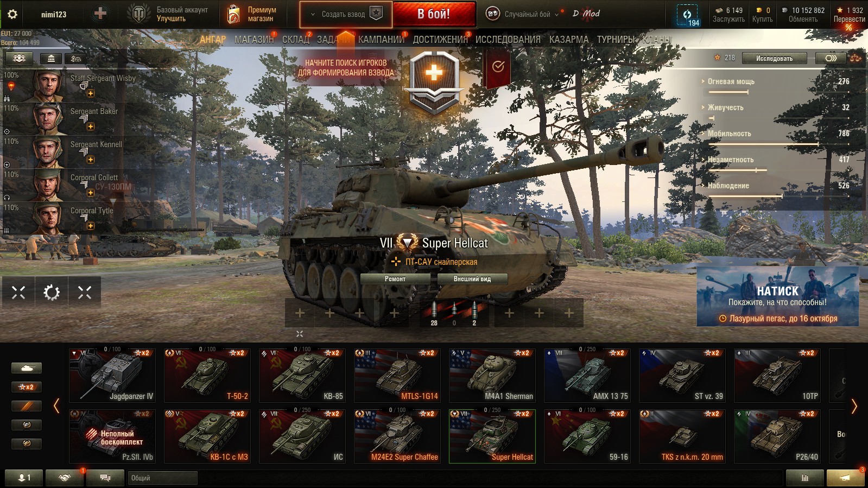Open the vehicle comparison icon near Исследовать
The width and height of the screenshot is (868, 488).
[831, 58]
